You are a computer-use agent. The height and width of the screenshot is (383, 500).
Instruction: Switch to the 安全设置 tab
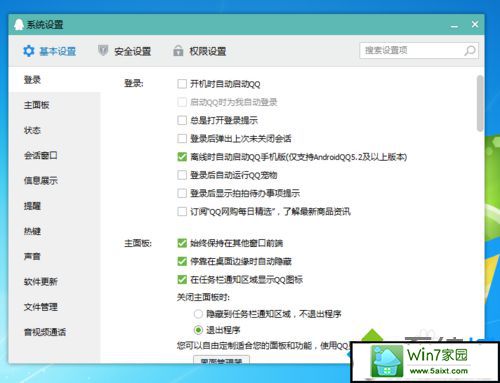click(x=124, y=51)
